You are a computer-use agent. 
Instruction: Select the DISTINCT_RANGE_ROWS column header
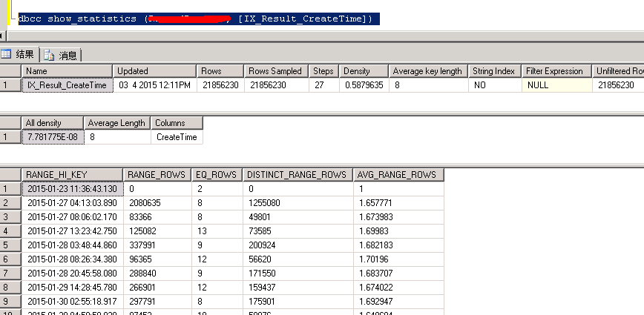(x=298, y=175)
